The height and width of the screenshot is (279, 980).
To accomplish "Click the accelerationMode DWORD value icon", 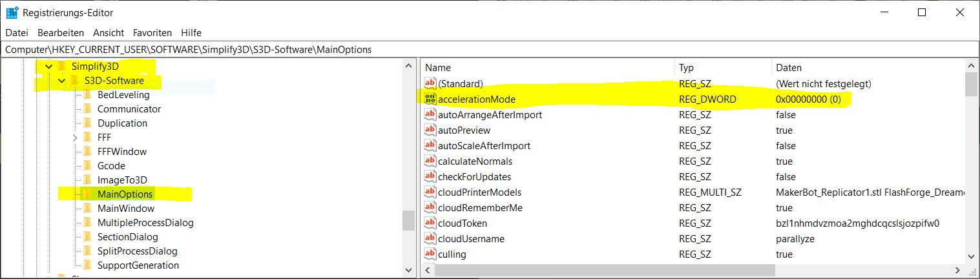I will (430, 99).
